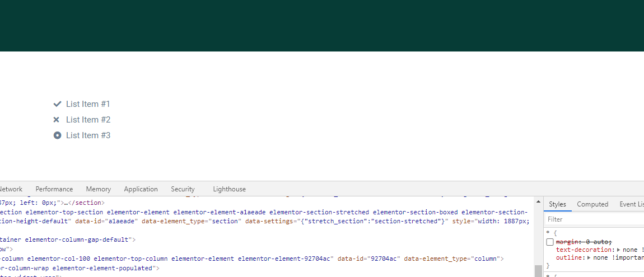This screenshot has height=277, width=644.
Task: Open the Performance tab in DevTools
Action: [x=54, y=189]
